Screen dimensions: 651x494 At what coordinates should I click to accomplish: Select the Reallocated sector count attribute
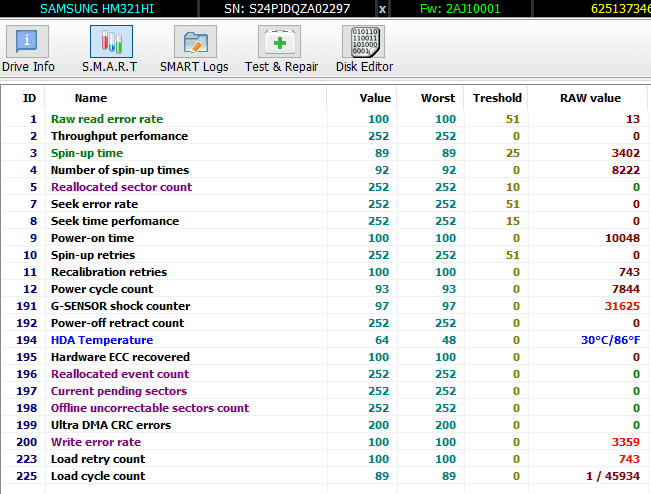[x=121, y=187]
